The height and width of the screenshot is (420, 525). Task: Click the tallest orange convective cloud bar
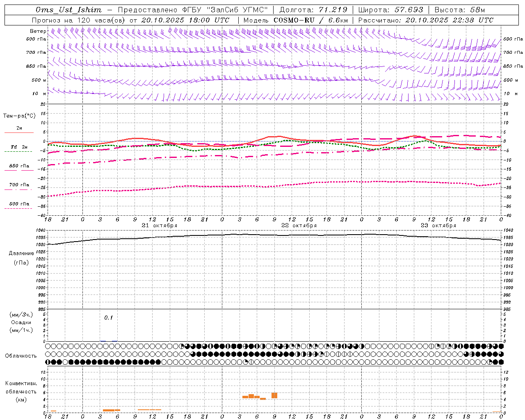coord(274,395)
